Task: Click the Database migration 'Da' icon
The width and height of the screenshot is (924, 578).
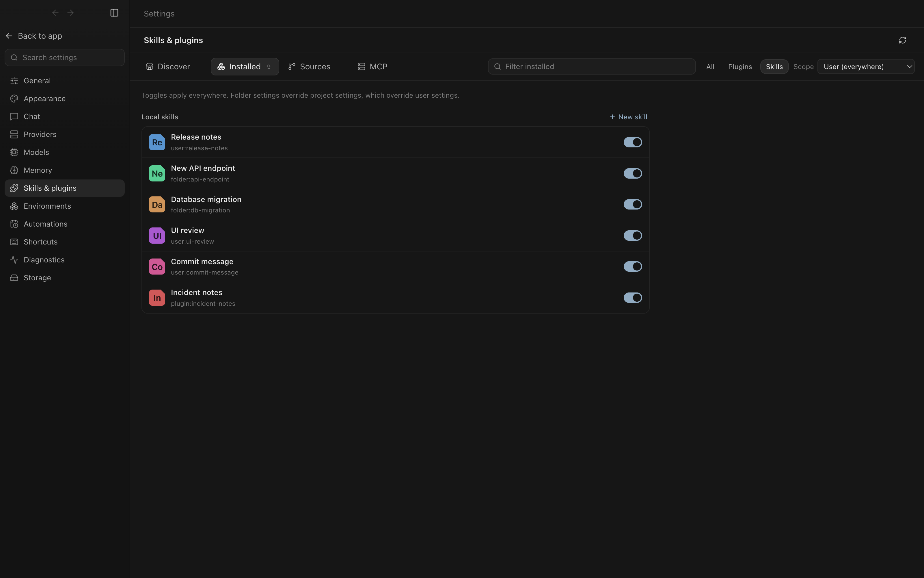Action: click(x=157, y=205)
